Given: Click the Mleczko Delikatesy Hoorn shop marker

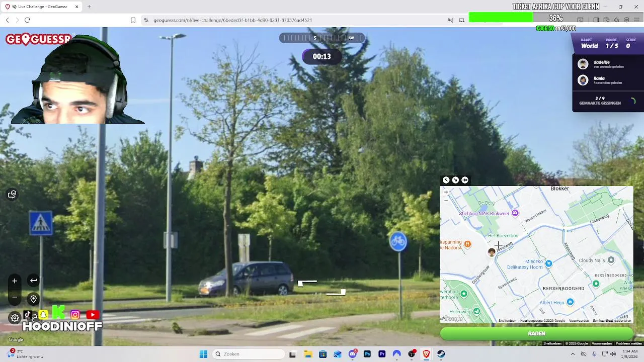Looking at the screenshot, I should point(548,263).
